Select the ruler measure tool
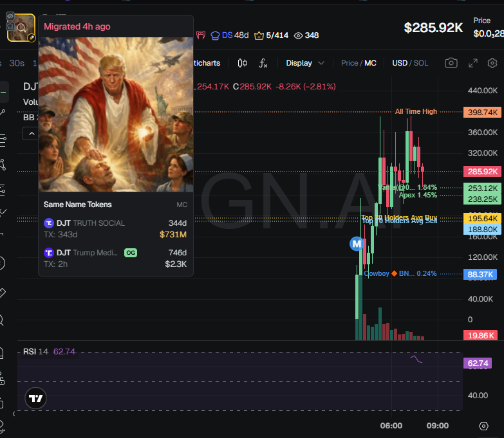The height and width of the screenshot is (438, 504). pos(2,293)
